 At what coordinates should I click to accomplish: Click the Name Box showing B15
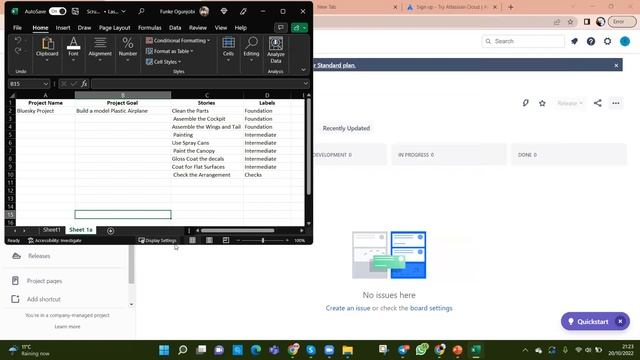[29, 84]
